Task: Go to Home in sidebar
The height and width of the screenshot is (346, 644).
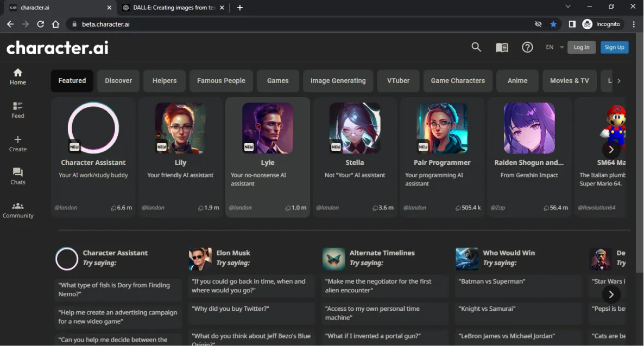Action: (18, 77)
